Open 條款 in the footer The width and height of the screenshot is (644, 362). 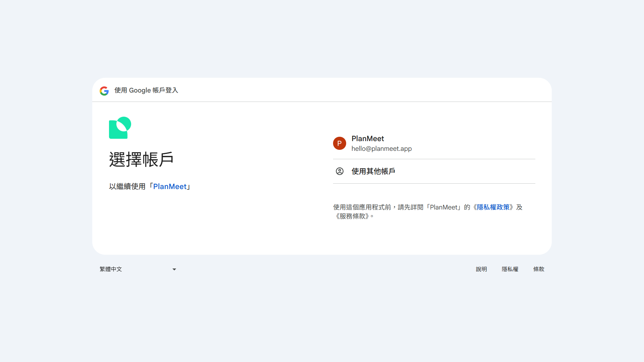coord(539,269)
